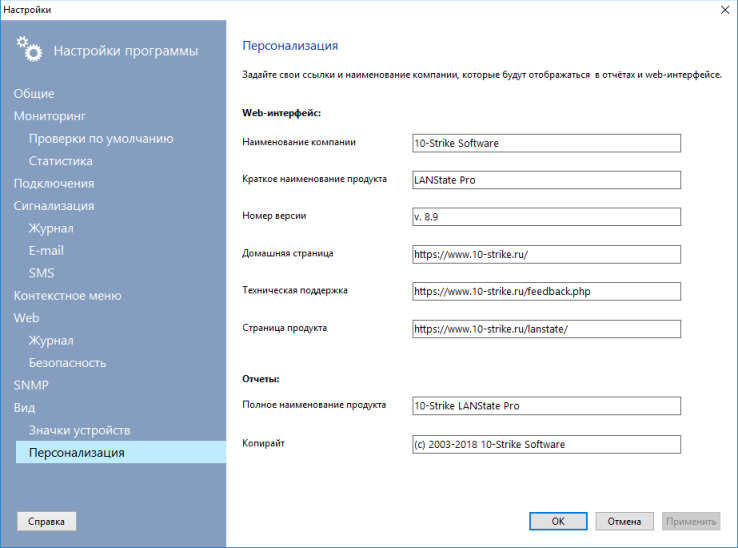Click the Справка help button
The image size is (738, 548).
pyautogui.click(x=46, y=522)
